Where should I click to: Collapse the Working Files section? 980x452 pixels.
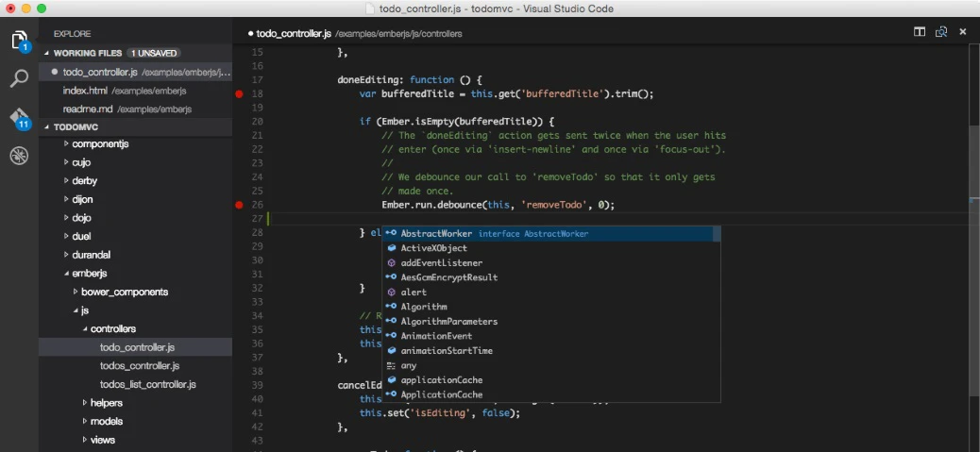[89, 53]
